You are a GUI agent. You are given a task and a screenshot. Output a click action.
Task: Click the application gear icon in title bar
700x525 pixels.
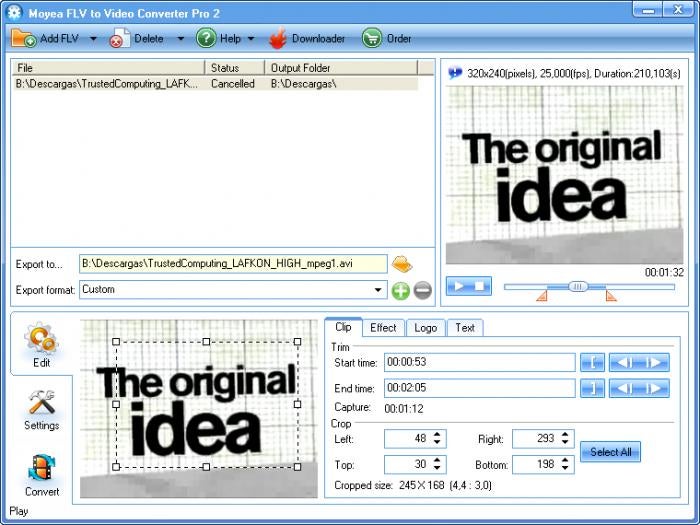15,12
